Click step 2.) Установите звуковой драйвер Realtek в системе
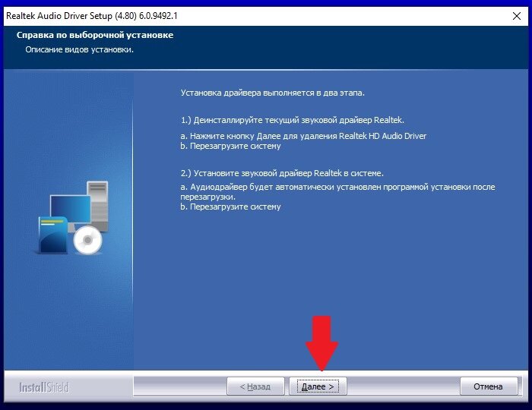 click(282, 173)
